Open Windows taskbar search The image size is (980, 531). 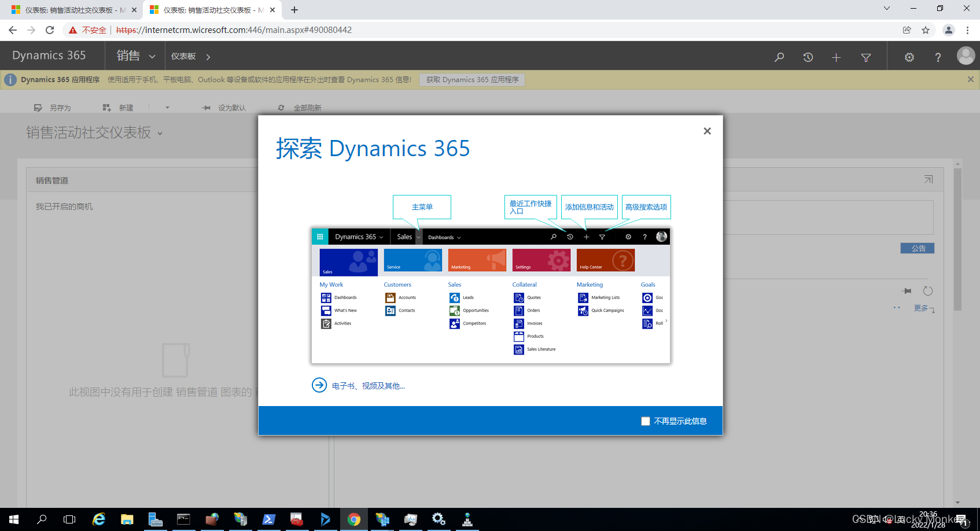click(x=42, y=519)
